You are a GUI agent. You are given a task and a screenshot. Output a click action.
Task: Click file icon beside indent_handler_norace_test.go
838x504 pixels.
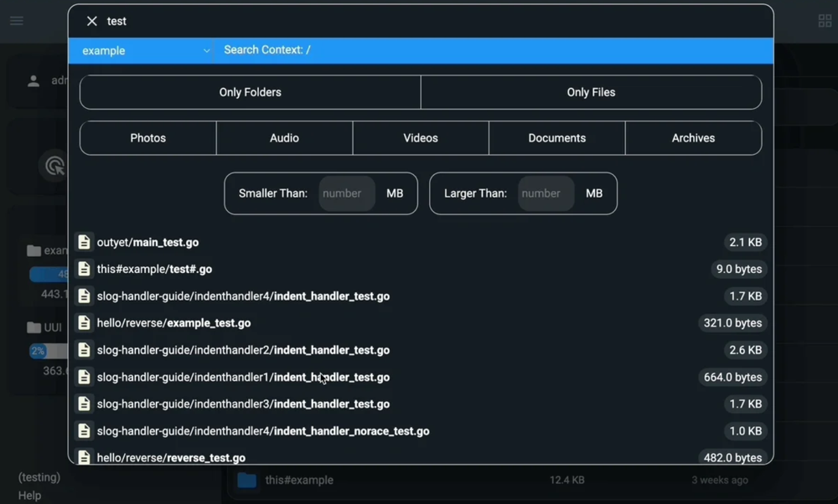point(84,430)
